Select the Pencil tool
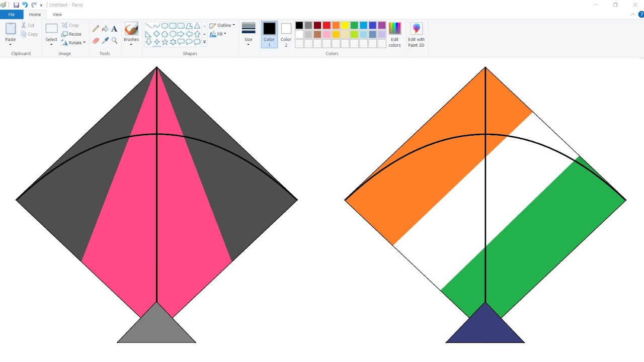The height and width of the screenshot is (362, 644). coord(96,29)
